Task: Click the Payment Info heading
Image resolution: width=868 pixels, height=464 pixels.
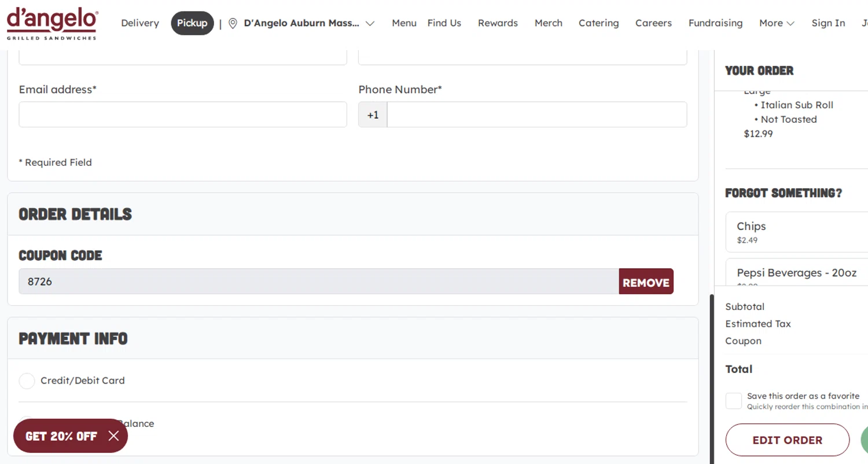Action: click(x=73, y=338)
